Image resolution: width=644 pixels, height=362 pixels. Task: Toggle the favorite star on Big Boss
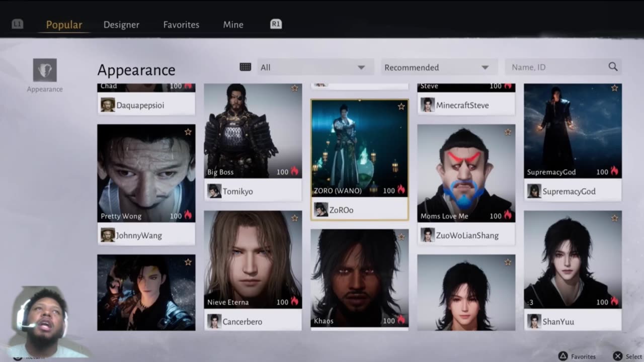(x=294, y=88)
